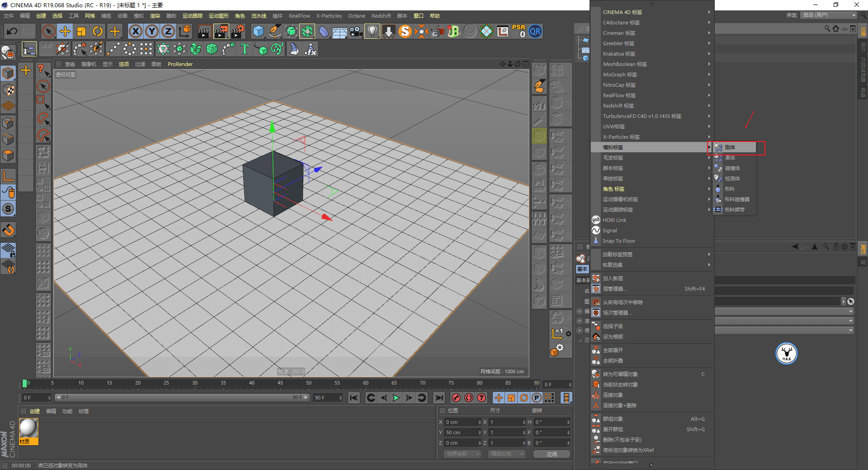This screenshot has height=470, width=868.
Task: Select the 材质 material swatch
Action: coord(28,431)
